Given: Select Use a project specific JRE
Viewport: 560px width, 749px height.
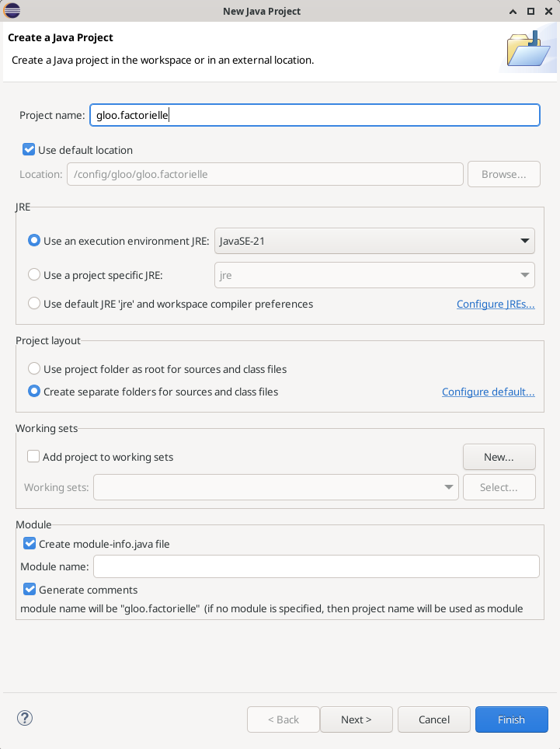Looking at the screenshot, I should (34, 275).
